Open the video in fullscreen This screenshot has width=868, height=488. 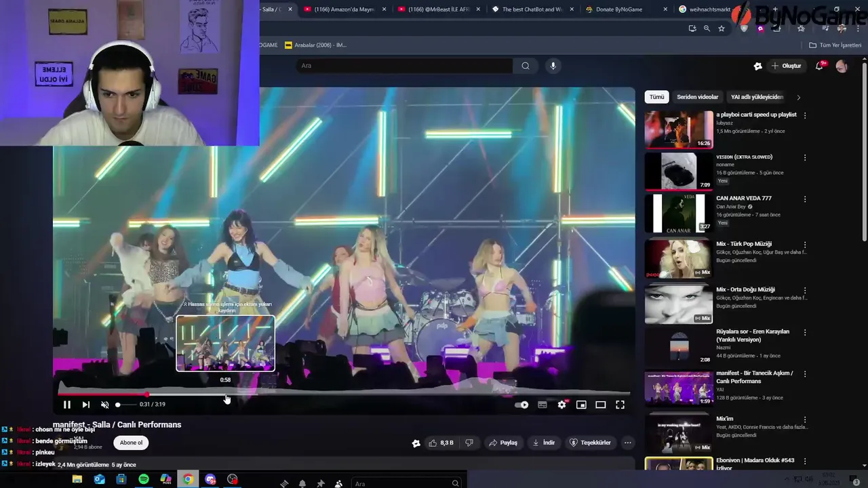point(620,405)
